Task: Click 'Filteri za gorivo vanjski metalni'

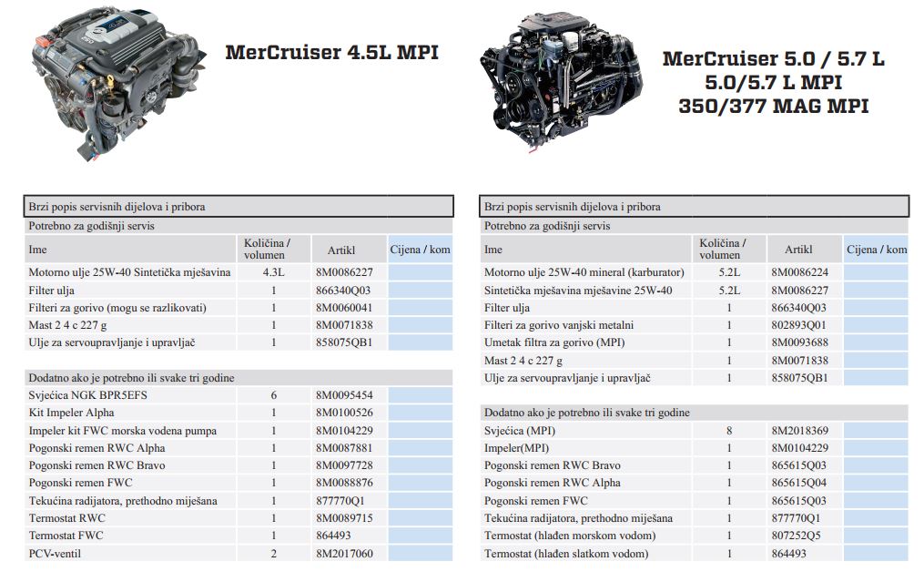Action: tap(559, 325)
